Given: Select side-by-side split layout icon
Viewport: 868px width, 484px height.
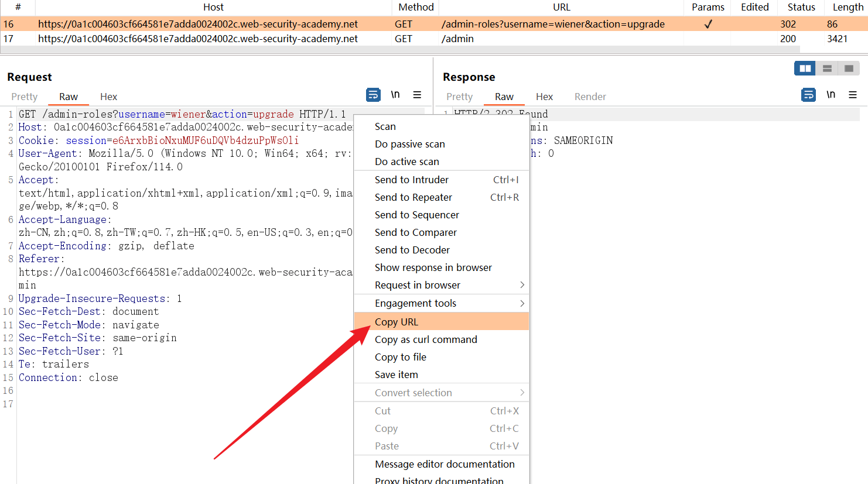Looking at the screenshot, I should tap(805, 68).
